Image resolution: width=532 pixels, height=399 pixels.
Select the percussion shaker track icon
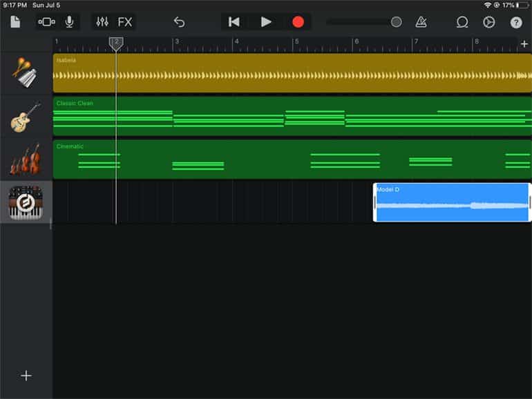tap(26, 72)
